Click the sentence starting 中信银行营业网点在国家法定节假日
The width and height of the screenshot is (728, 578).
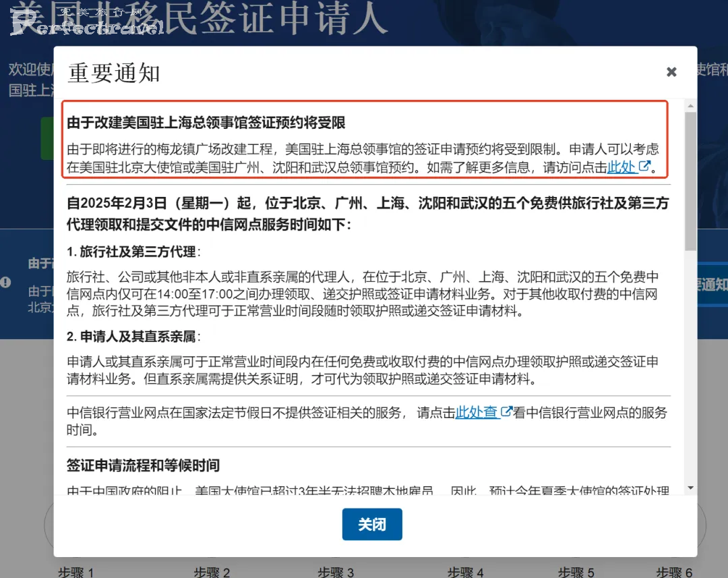367,421
